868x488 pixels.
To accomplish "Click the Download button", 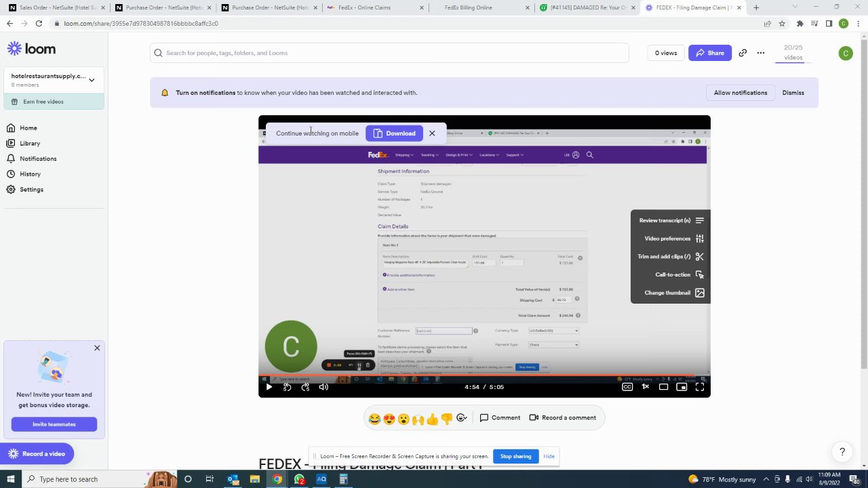I will [x=394, y=134].
